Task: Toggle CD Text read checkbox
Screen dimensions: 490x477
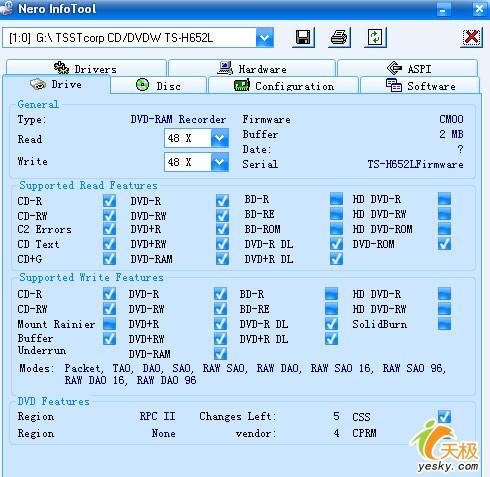Action: [x=109, y=244]
